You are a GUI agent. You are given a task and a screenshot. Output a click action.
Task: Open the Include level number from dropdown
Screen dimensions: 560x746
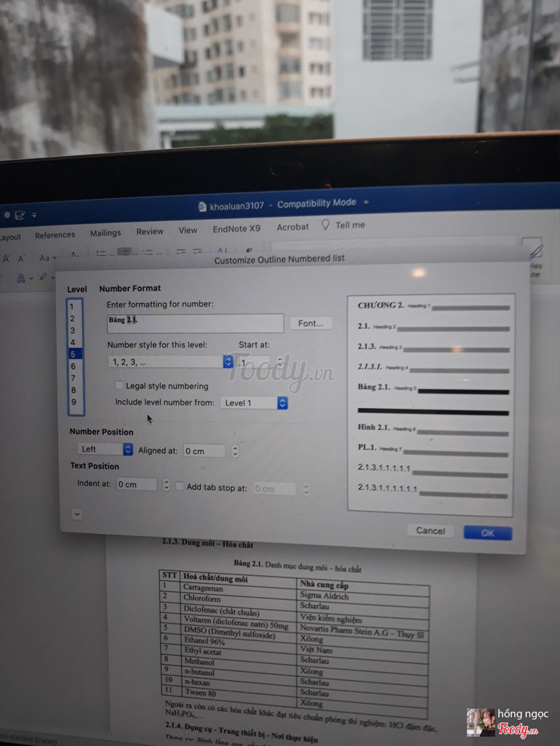(x=253, y=402)
